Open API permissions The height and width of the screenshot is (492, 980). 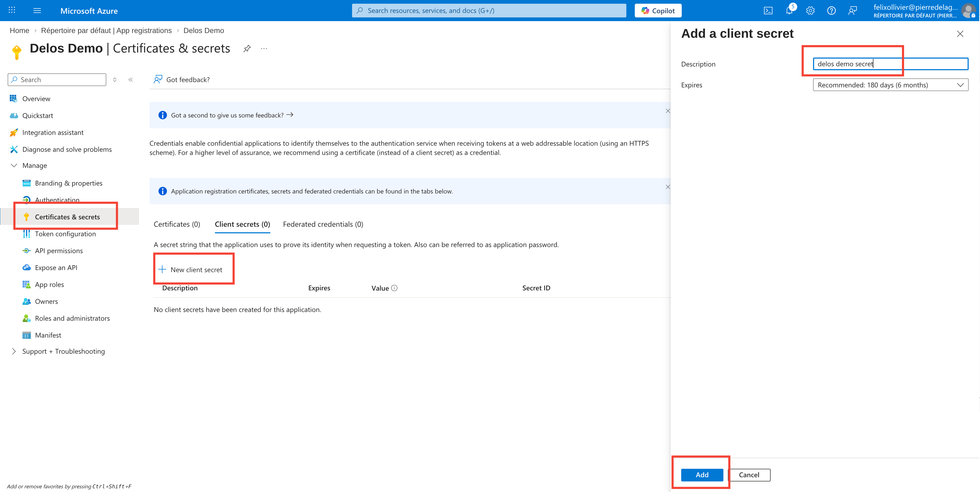[x=59, y=250]
